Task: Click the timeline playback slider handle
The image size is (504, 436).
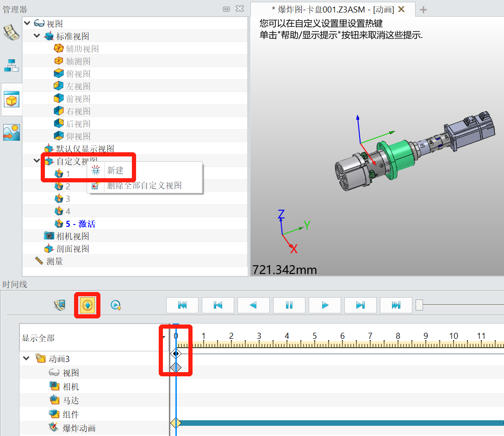Action: point(419,305)
